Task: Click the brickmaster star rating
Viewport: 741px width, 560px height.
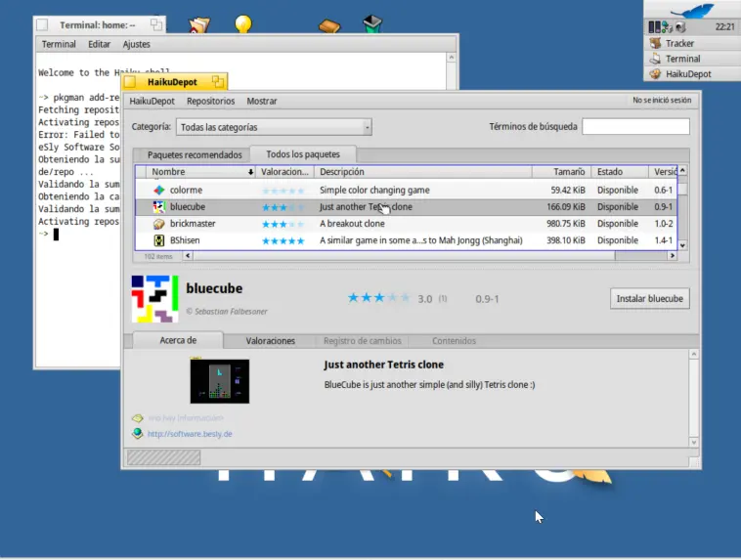Action: (x=283, y=224)
